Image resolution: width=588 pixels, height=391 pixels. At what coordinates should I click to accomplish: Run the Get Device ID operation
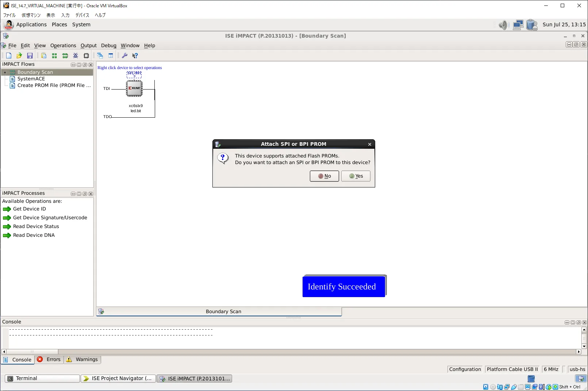point(29,209)
